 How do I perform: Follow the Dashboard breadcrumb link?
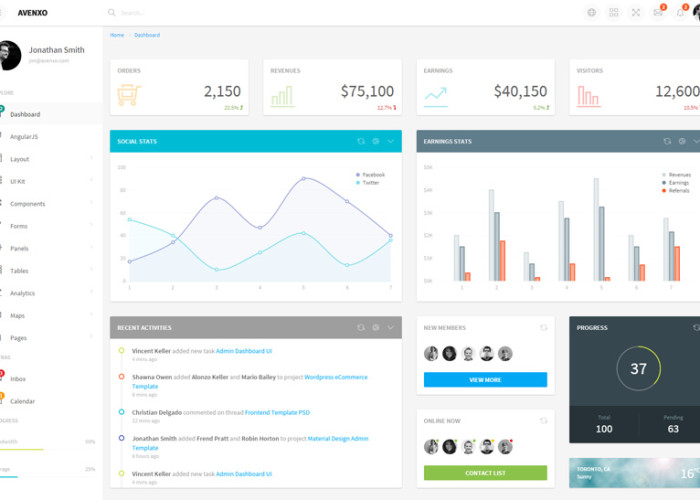[x=147, y=35]
